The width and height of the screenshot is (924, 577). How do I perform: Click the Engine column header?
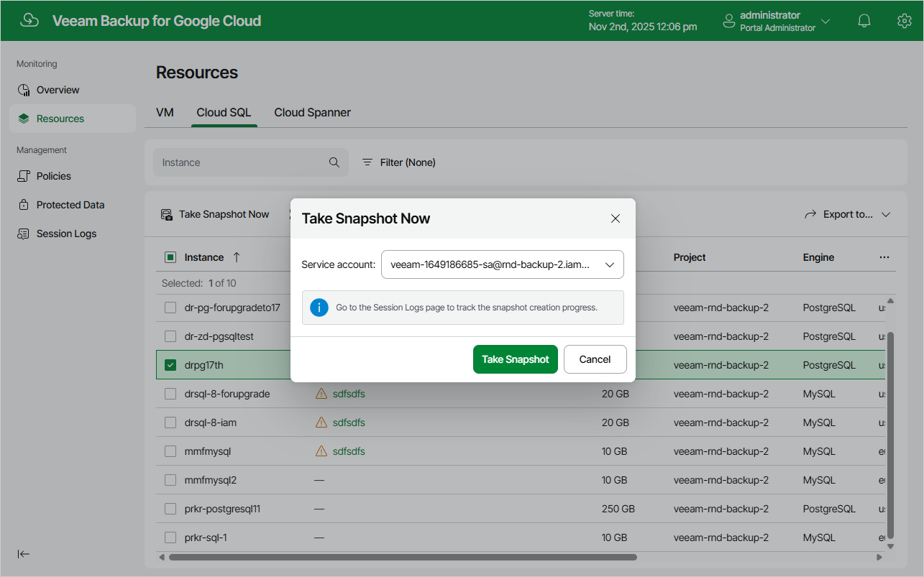click(x=818, y=257)
